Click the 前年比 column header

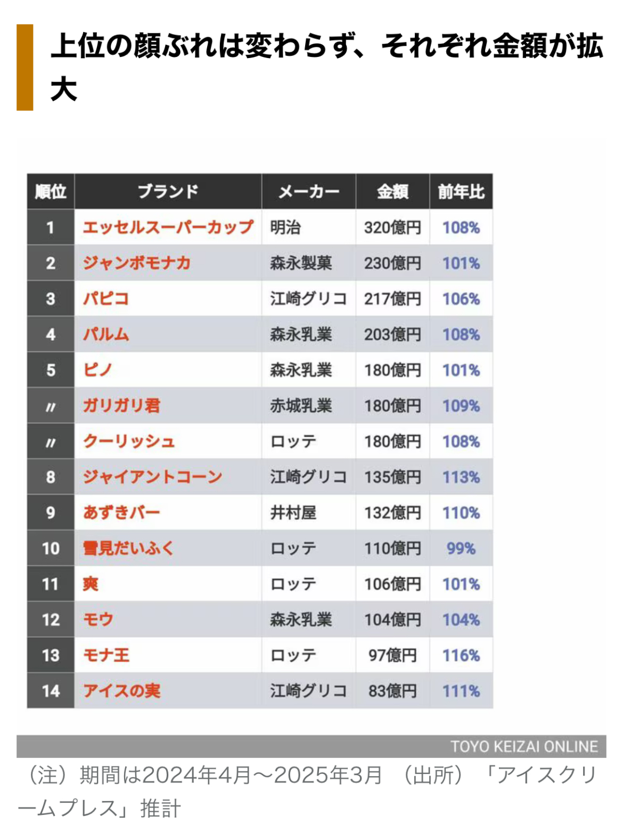461,191
